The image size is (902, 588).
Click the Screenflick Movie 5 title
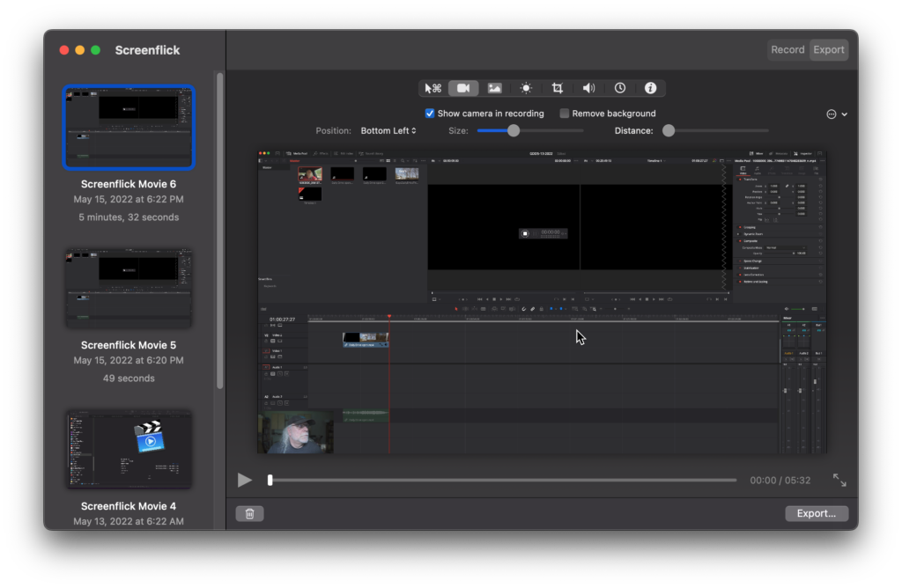[129, 345]
